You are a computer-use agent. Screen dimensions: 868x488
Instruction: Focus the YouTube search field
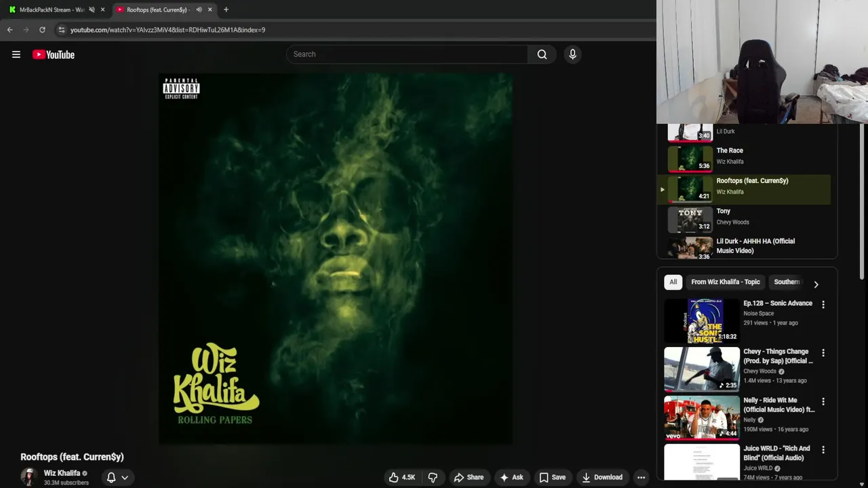pyautogui.click(x=407, y=54)
